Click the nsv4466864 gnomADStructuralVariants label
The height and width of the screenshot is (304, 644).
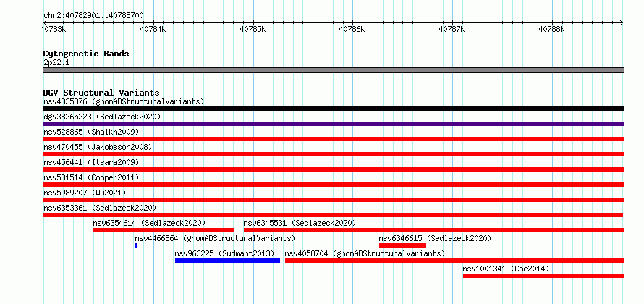(215, 238)
